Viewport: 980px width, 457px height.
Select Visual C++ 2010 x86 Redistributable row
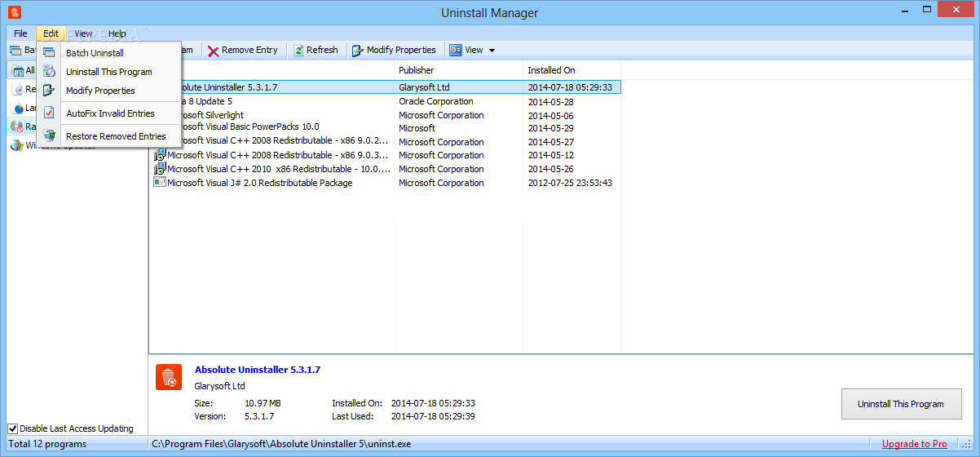[x=385, y=169]
